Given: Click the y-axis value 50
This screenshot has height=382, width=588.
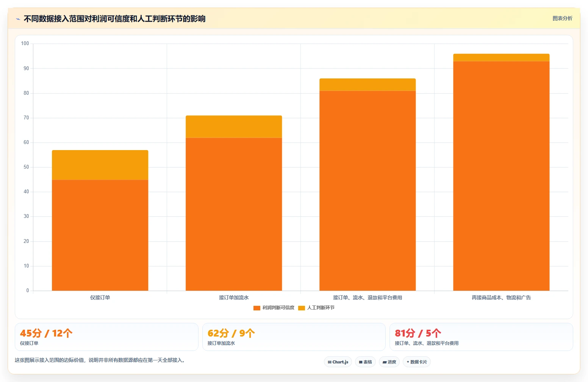Looking at the screenshot, I should click(26, 167).
